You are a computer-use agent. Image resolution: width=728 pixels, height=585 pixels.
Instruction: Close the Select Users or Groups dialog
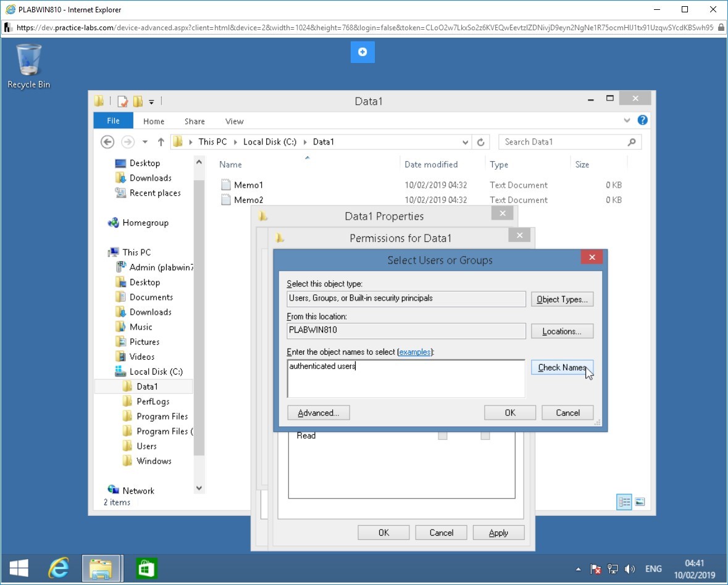[x=592, y=257]
